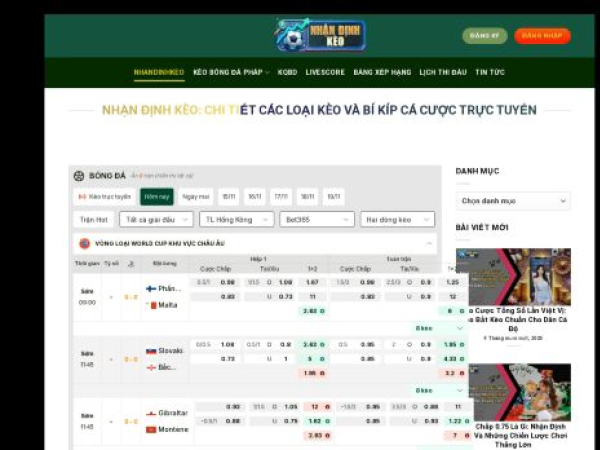Expand more odds under Phần Lan vs Malta

point(439,328)
